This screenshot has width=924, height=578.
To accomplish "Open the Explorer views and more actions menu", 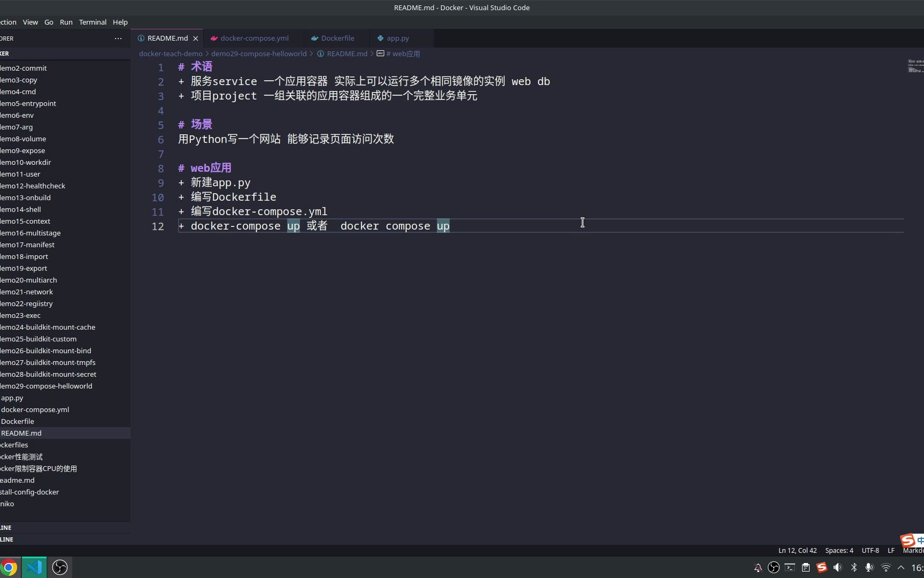I will [118, 39].
